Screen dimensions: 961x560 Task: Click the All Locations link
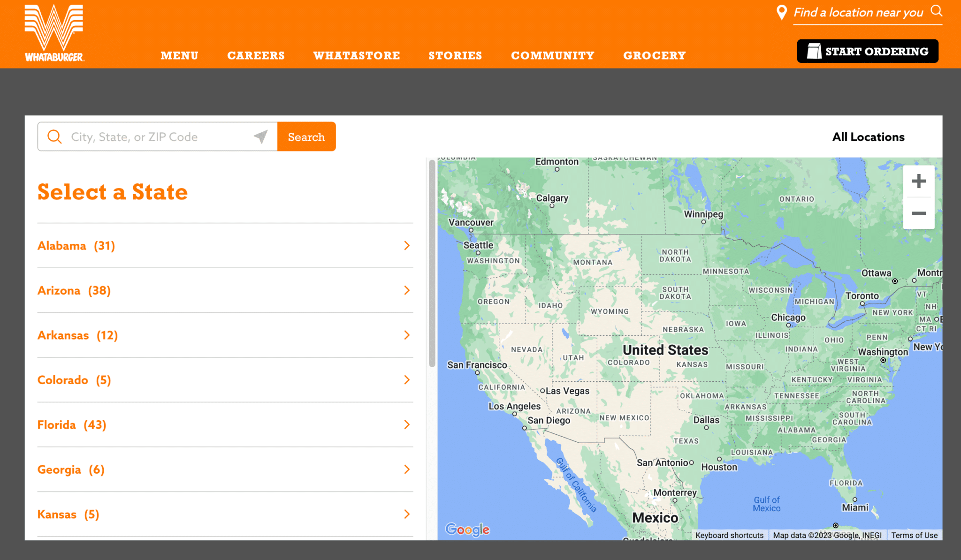(x=868, y=137)
